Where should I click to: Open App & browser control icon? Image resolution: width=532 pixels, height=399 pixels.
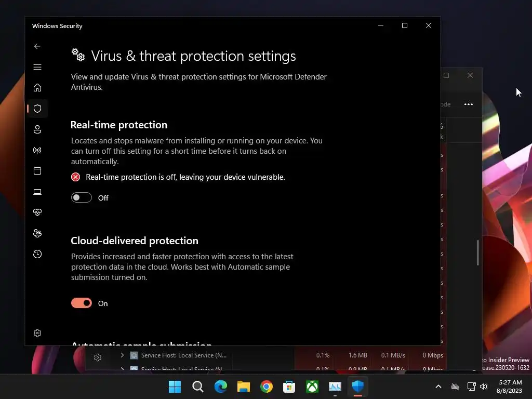(x=37, y=170)
